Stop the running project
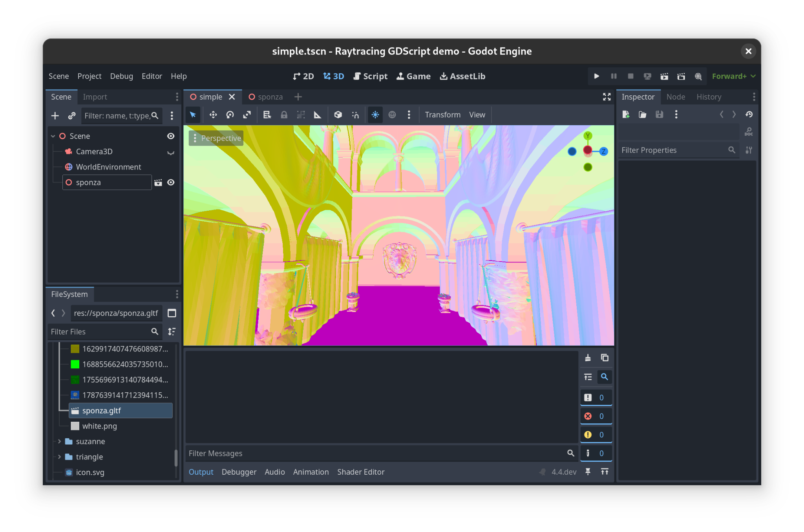 point(630,76)
